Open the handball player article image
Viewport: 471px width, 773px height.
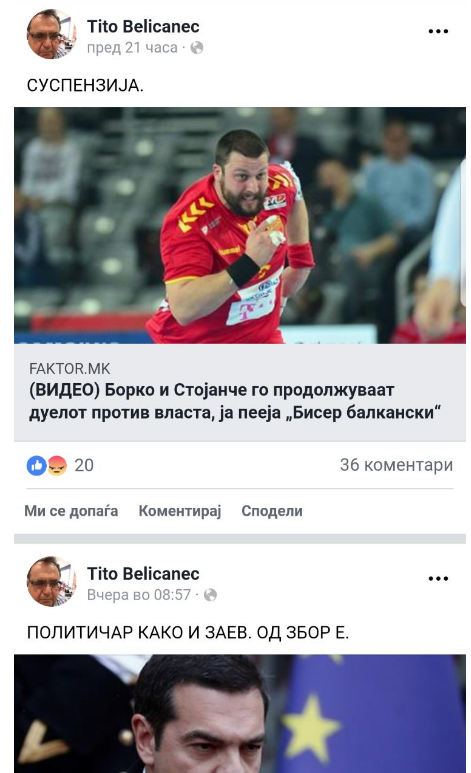[240, 225]
